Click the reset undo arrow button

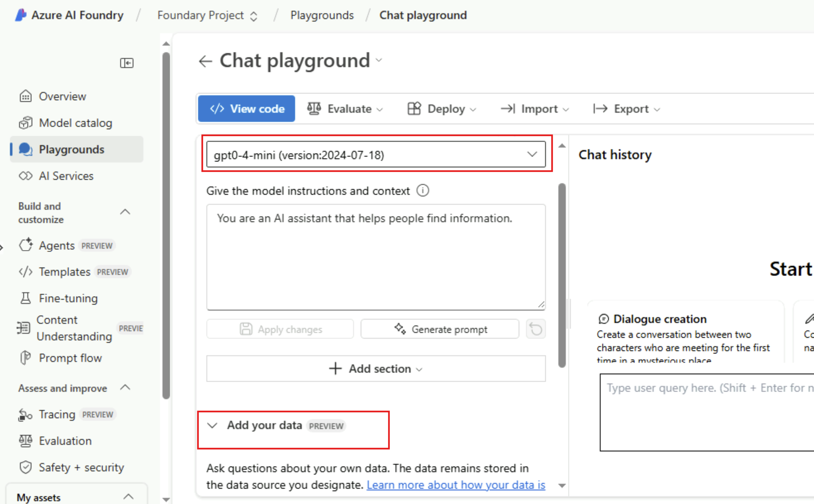point(536,329)
